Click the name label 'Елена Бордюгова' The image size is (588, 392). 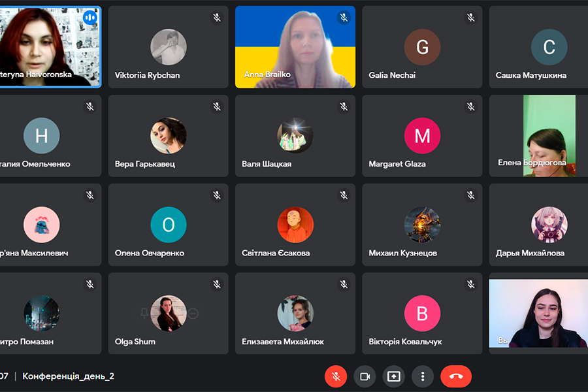click(x=532, y=163)
